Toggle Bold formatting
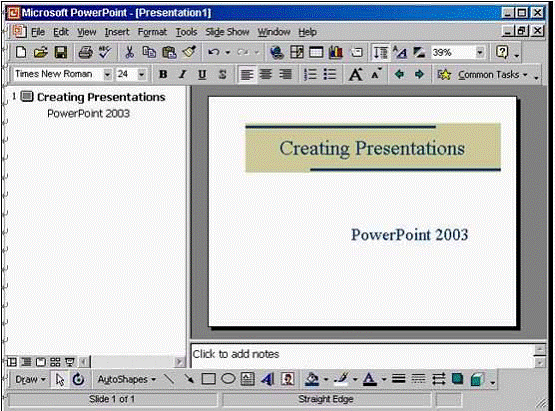 [x=163, y=74]
